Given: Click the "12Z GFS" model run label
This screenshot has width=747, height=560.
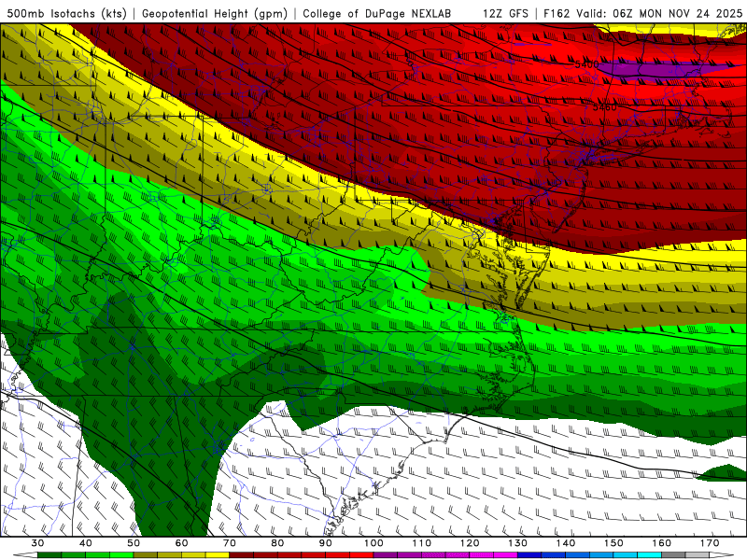Looking at the screenshot, I should (x=505, y=13).
